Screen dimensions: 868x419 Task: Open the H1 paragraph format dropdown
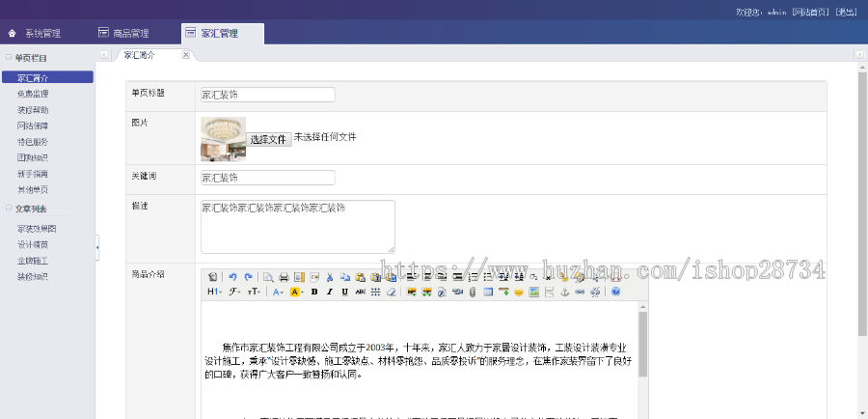[215, 293]
